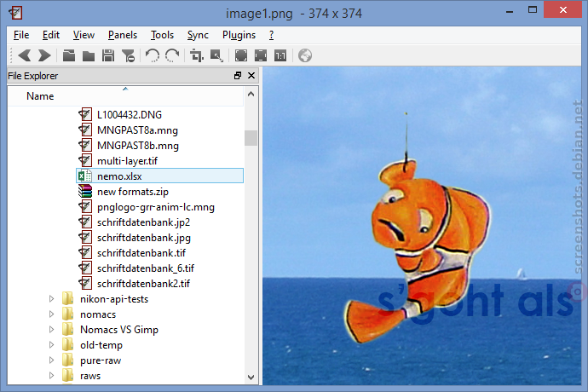The image size is (588, 392).
Task: Open the Resize image tool icon
Action: [216, 55]
